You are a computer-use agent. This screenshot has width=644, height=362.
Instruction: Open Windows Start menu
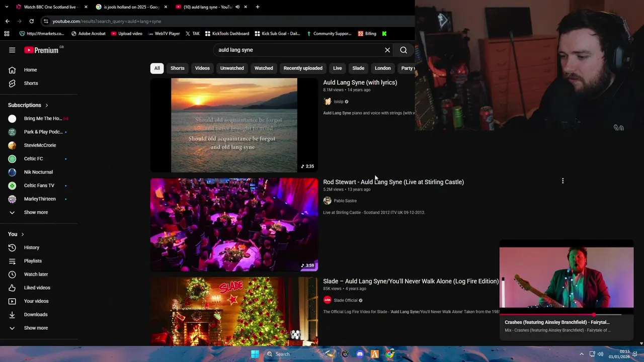click(x=255, y=354)
